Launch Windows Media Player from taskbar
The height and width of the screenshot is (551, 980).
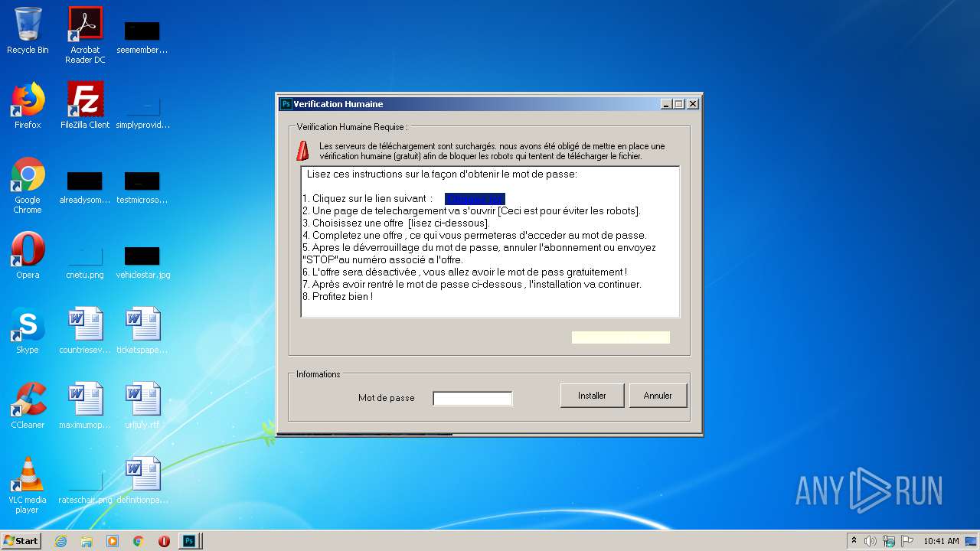click(113, 541)
